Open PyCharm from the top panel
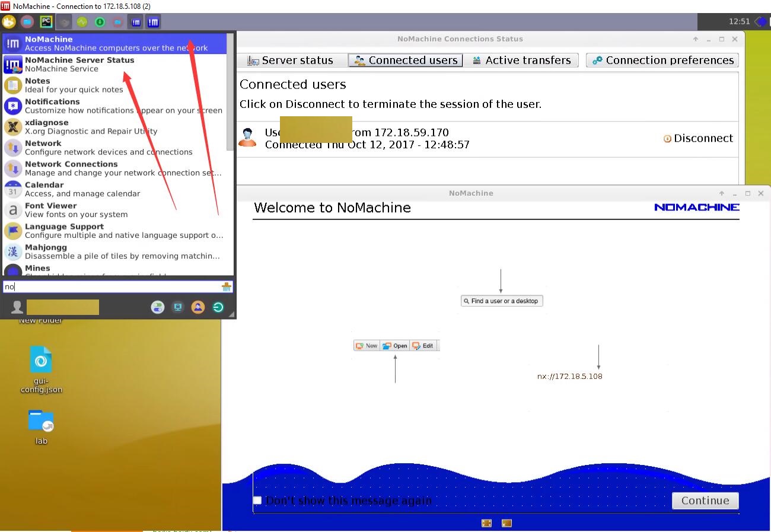 [46, 22]
